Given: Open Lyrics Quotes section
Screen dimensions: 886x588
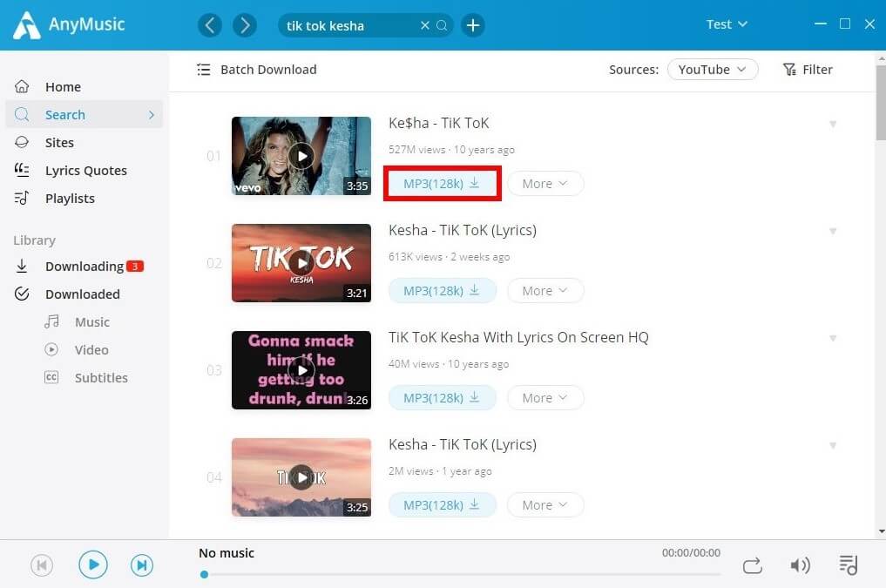Looking at the screenshot, I should coord(85,170).
